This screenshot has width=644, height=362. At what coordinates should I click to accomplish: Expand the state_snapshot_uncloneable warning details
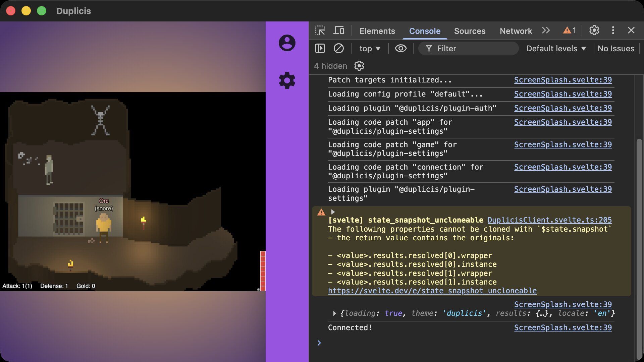tap(333, 212)
